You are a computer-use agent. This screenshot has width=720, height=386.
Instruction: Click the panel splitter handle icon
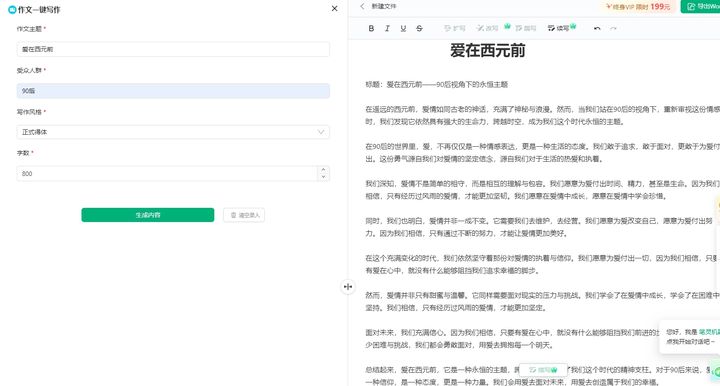pyautogui.click(x=348, y=287)
